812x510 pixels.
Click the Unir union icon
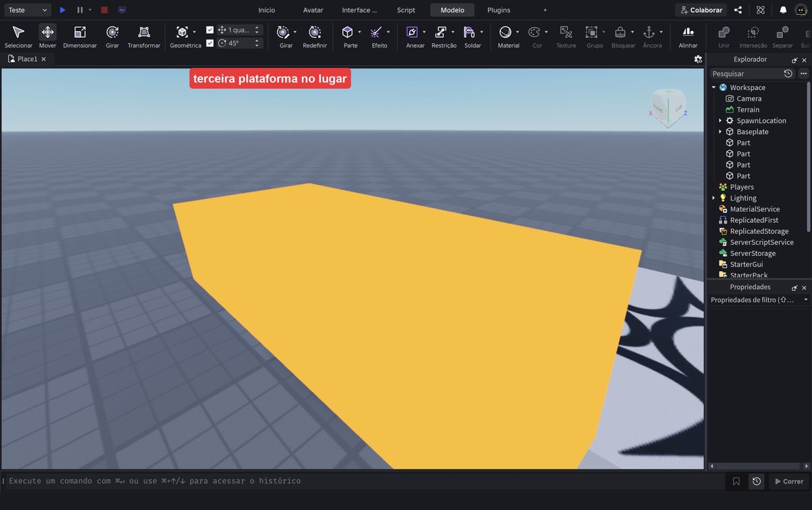pyautogui.click(x=724, y=32)
